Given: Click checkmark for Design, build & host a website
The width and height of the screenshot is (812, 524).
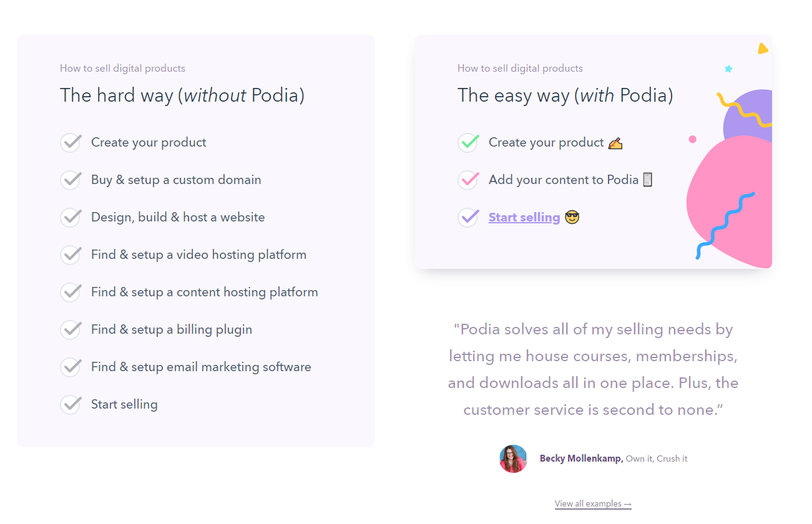Looking at the screenshot, I should click(x=71, y=217).
